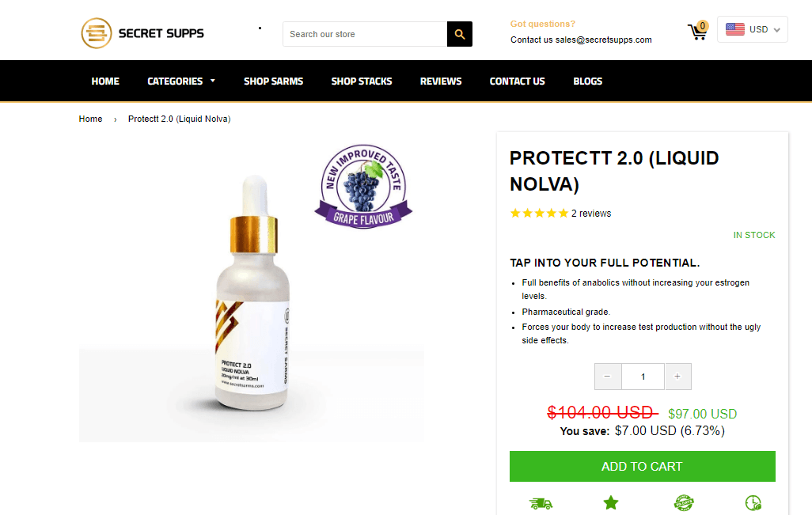Screen dimensions: 812x515
Task: Open the 2 reviews link
Action: coord(591,214)
